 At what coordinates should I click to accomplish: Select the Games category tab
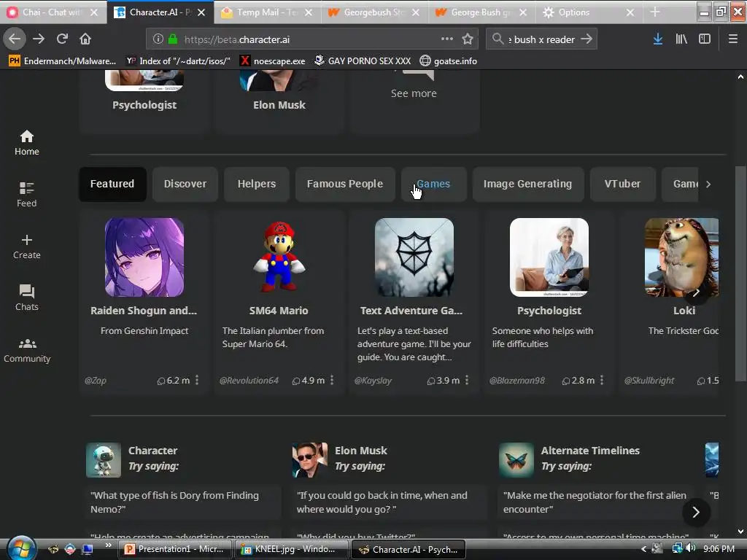[x=433, y=184]
